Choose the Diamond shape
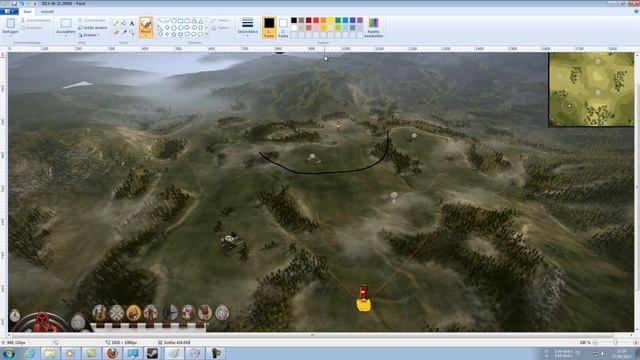The width and height of the screenshot is (640, 360). coord(167,28)
